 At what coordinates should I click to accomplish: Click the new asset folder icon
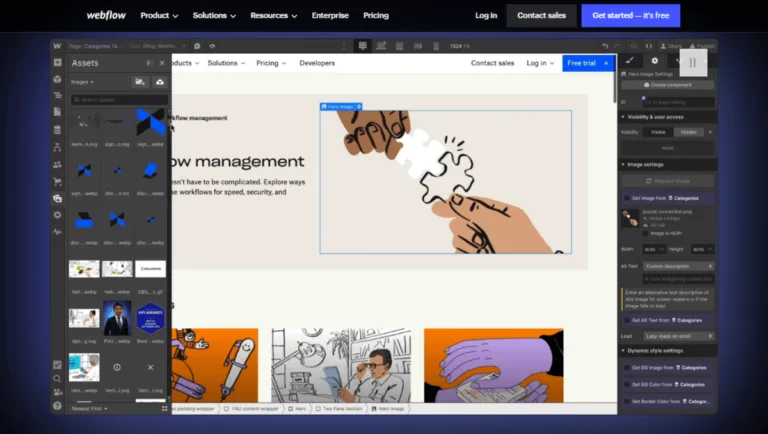coord(140,82)
